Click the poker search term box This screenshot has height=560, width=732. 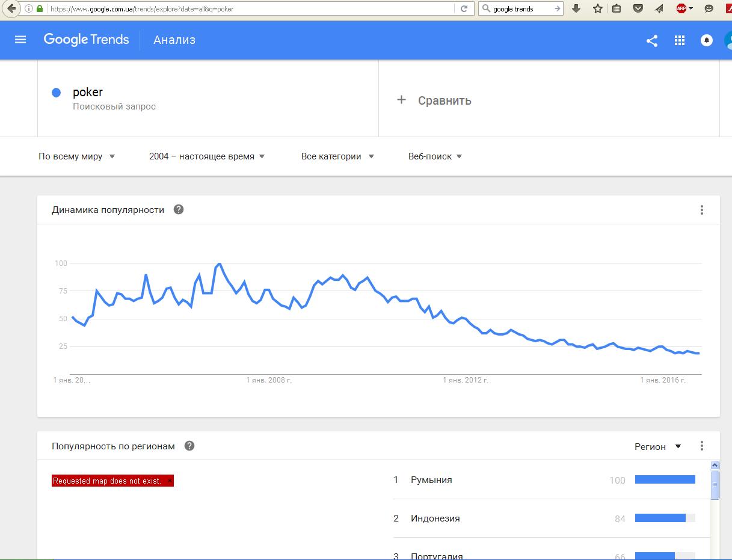coord(208,99)
